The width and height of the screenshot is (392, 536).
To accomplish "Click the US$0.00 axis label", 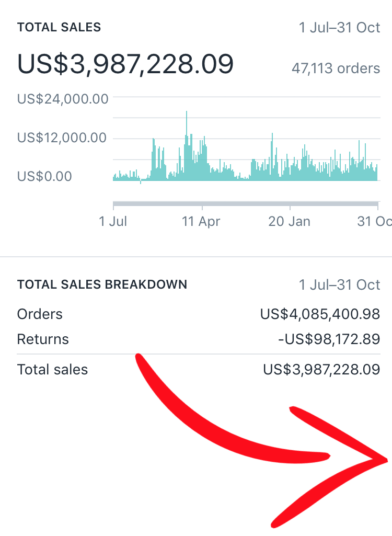I will click(44, 176).
